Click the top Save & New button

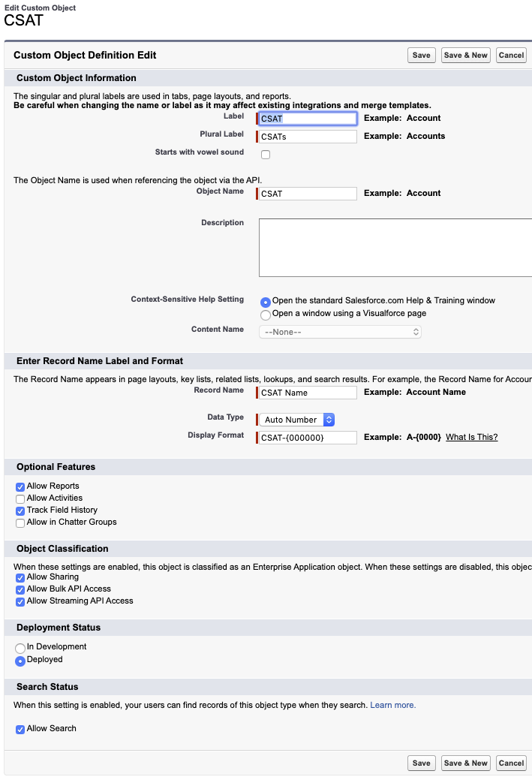click(465, 55)
